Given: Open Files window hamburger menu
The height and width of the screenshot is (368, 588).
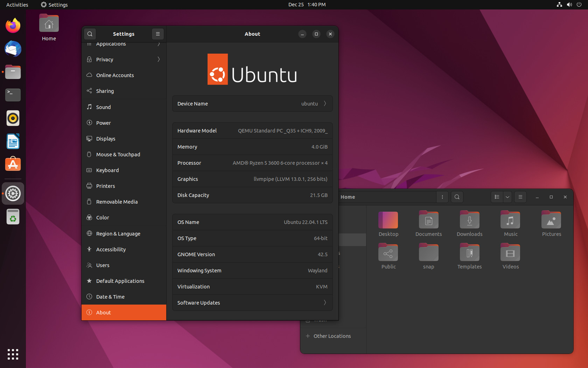Looking at the screenshot, I should coord(520,197).
